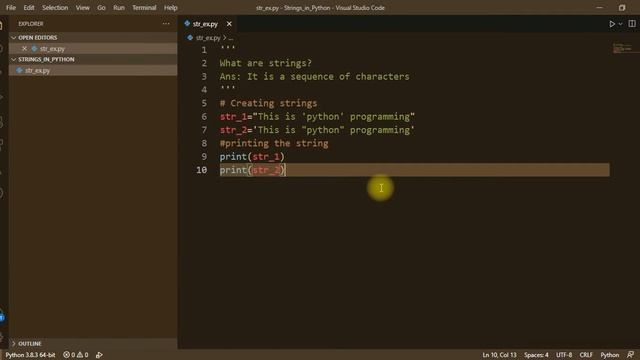Viewport: 640px width, 360px height.
Task: Open the Edit menu
Action: [x=29, y=8]
